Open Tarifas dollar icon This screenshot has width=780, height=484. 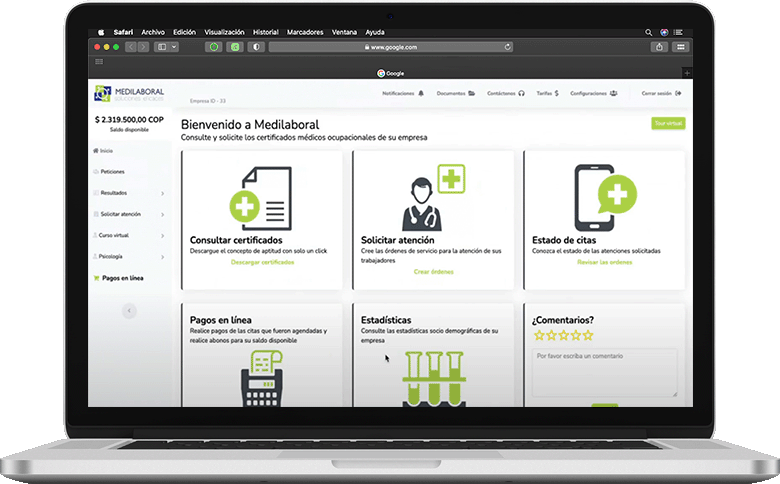(556, 93)
